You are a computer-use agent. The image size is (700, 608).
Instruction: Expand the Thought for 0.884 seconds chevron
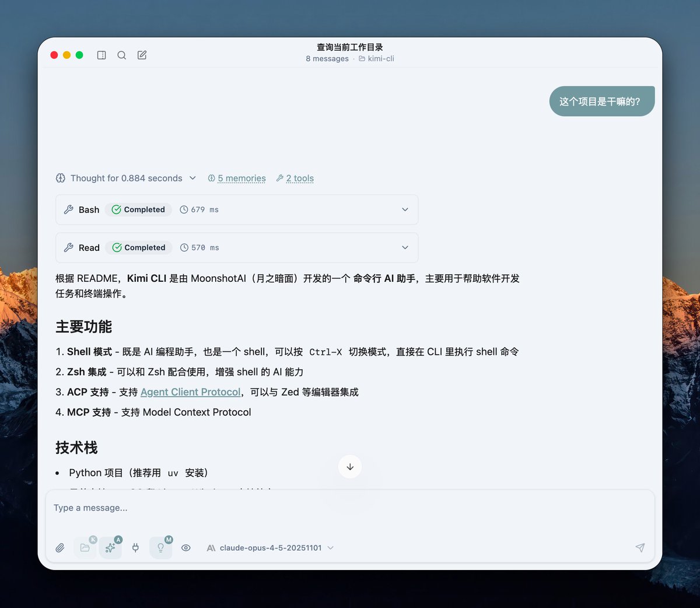tap(192, 178)
